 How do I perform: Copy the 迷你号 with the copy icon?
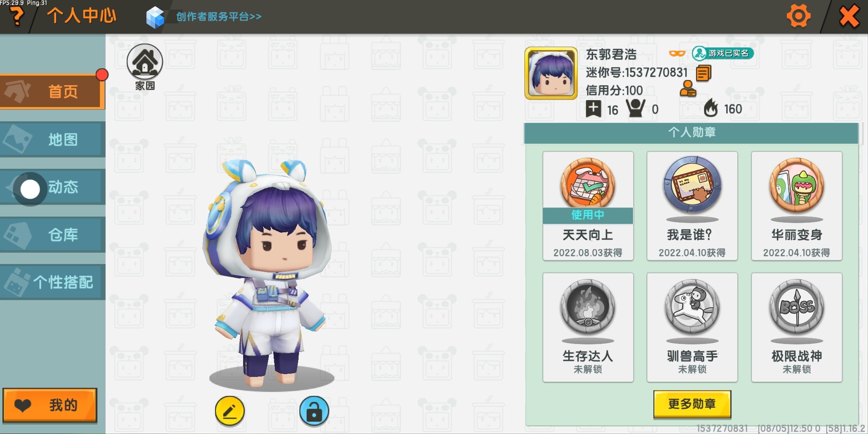click(x=703, y=73)
